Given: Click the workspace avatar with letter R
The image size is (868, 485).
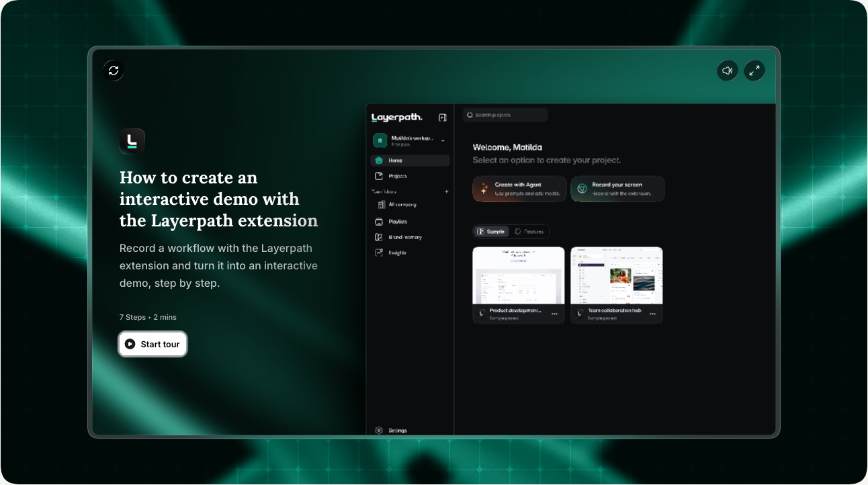Looking at the screenshot, I should click(x=380, y=140).
